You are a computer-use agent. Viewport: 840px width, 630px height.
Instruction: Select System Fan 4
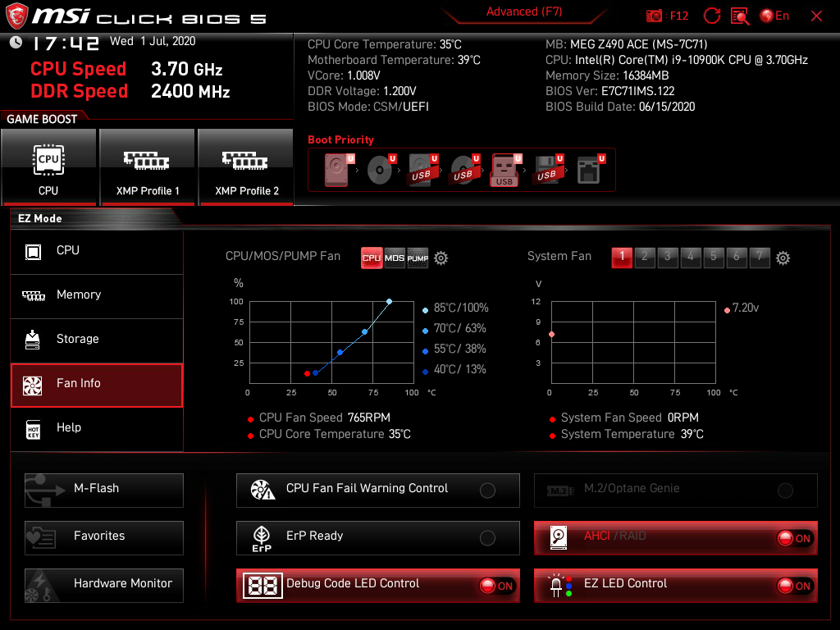click(691, 257)
